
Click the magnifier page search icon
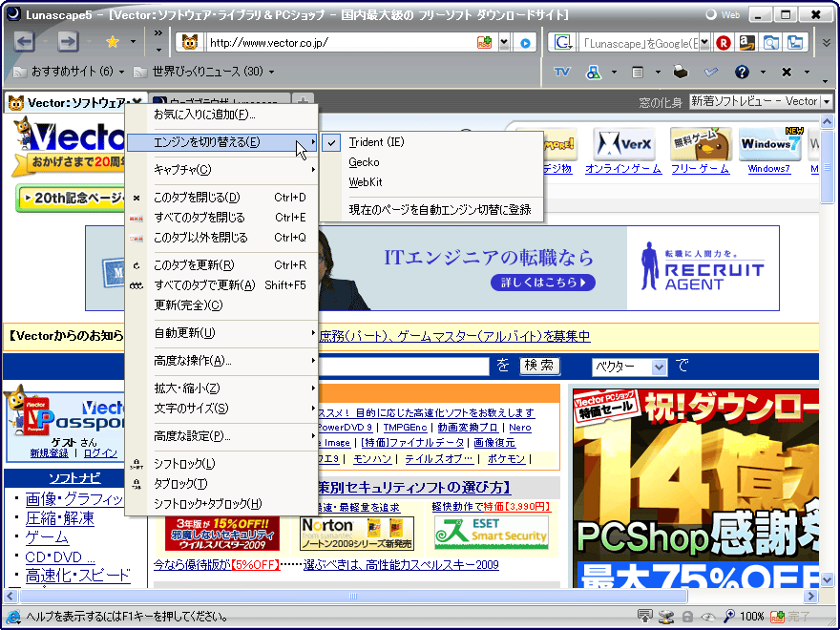(x=771, y=43)
